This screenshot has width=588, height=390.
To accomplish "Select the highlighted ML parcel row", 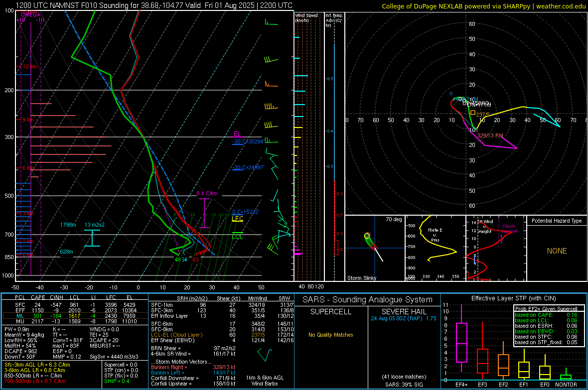I will pyautogui.click(x=75, y=316).
